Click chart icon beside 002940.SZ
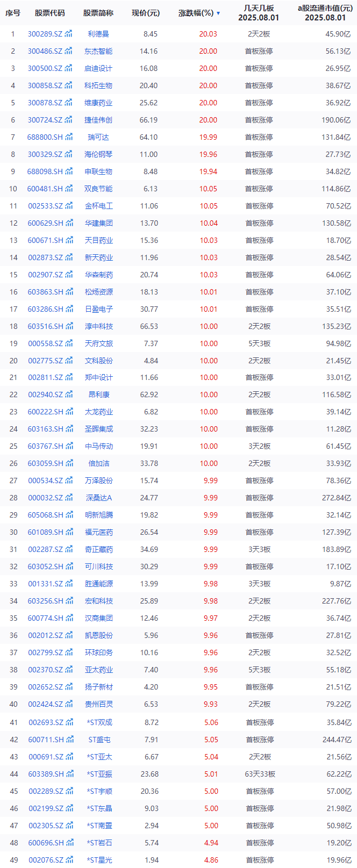 pos(68,394)
